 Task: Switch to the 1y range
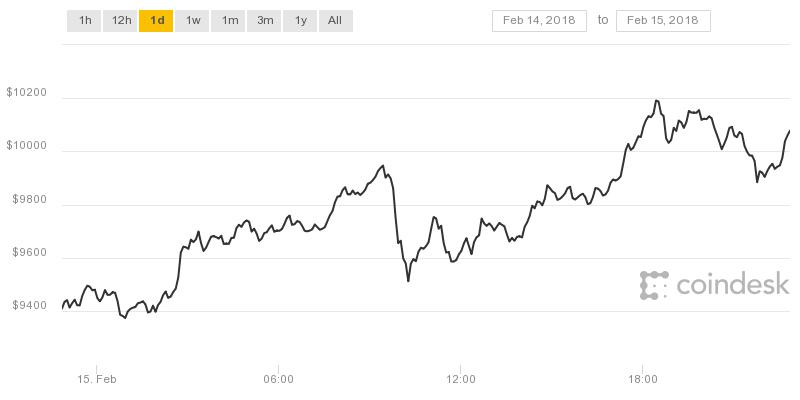coord(300,21)
